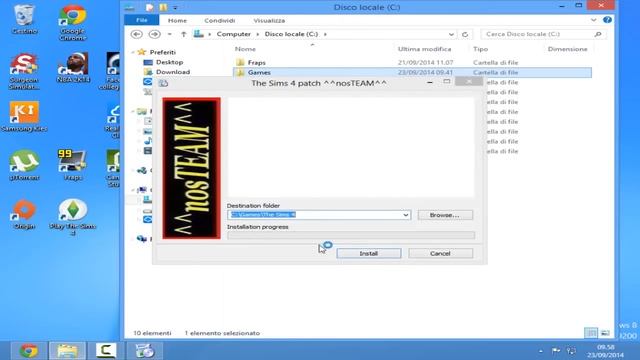Click the installer icon in the taskbar

[144, 351]
